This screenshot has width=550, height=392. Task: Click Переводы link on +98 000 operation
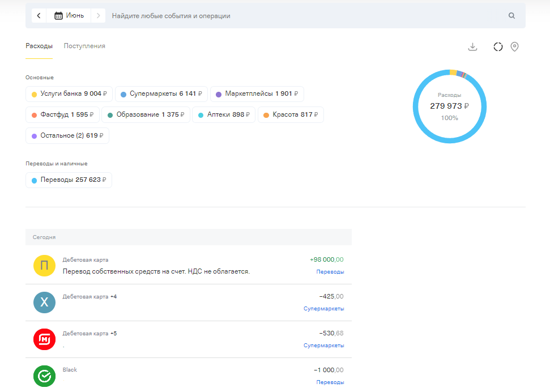tap(330, 272)
